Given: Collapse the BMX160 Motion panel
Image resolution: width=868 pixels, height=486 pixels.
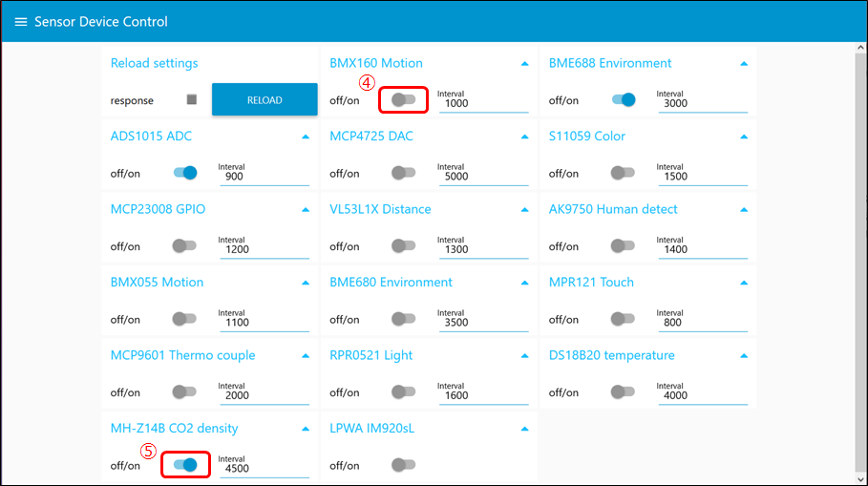Looking at the screenshot, I should 524,64.
